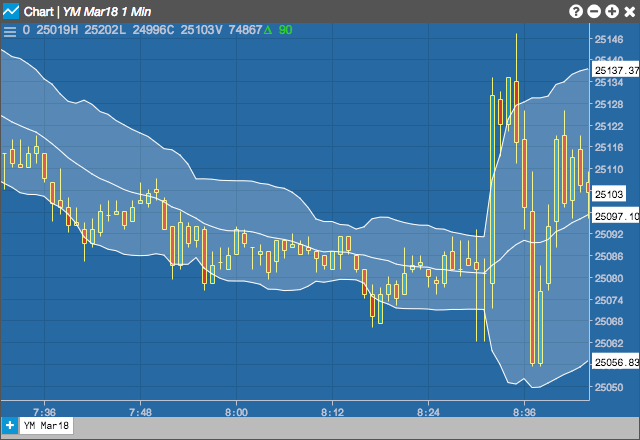
Task: Click the 25074 price axis label
Action: 609,300
